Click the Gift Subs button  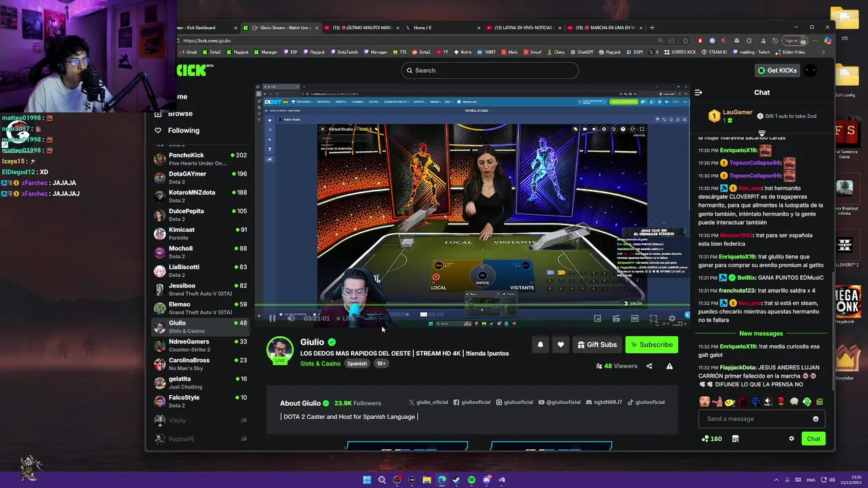[x=597, y=344]
